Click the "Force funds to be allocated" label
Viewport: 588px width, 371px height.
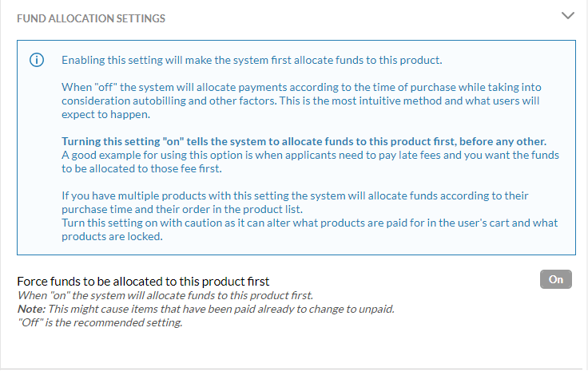[143, 281]
